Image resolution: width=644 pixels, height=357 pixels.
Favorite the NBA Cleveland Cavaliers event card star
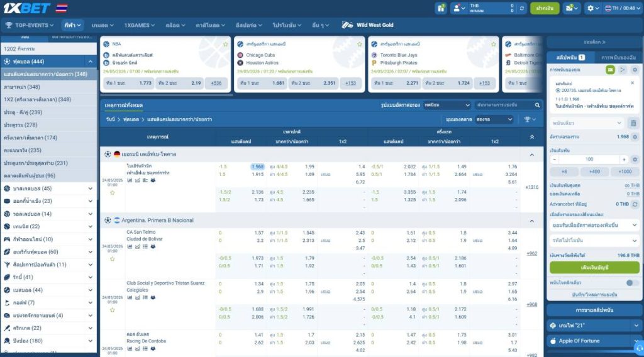[226, 45]
